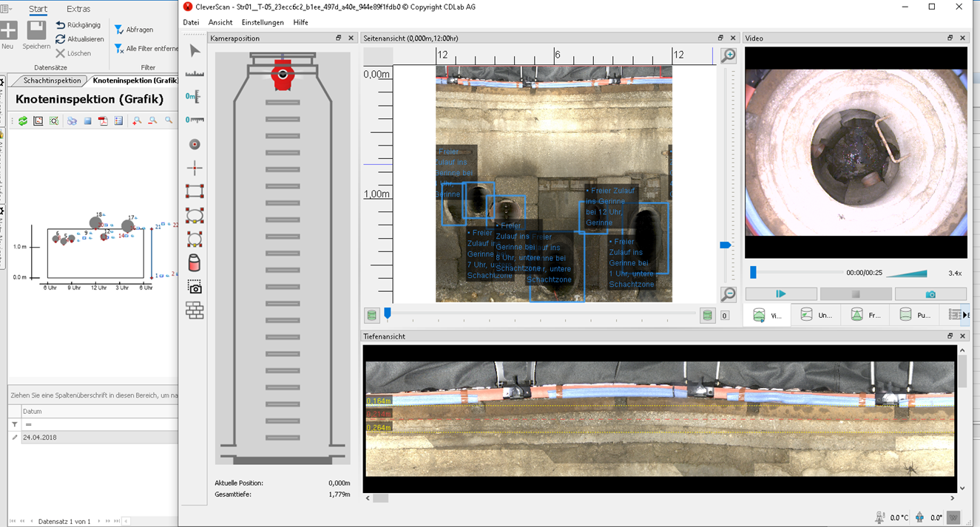
Task: Open the Ansicht menu
Action: click(x=220, y=22)
